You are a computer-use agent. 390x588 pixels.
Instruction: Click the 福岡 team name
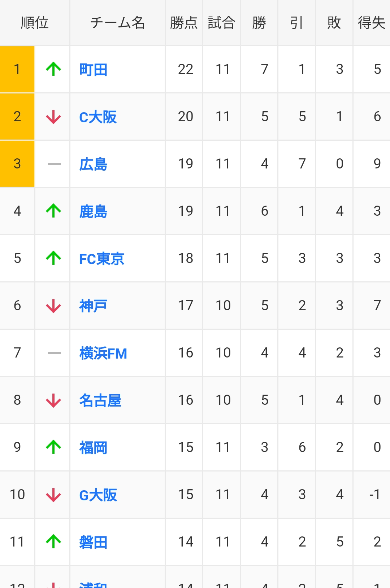tap(93, 448)
